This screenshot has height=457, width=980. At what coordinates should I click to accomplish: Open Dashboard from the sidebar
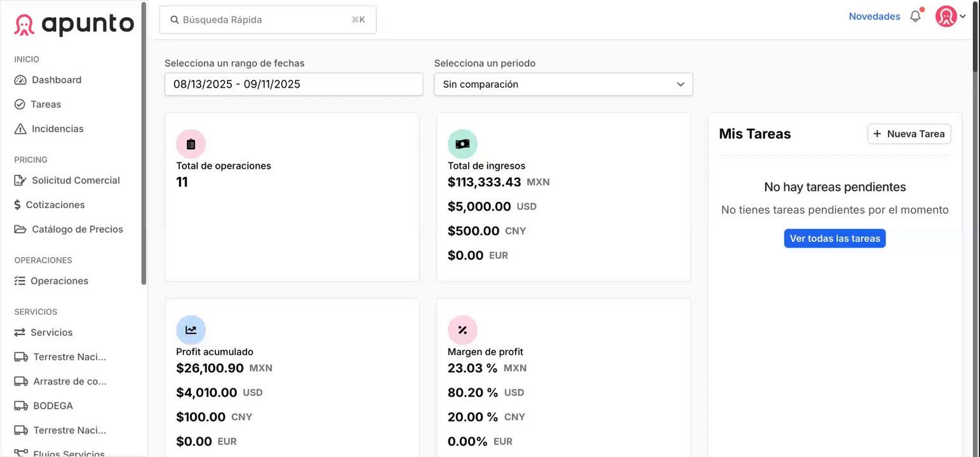pyautogui.click(x=57, y=80)
